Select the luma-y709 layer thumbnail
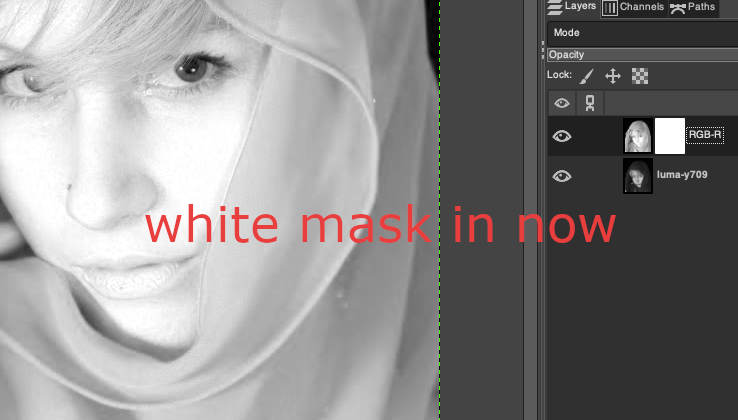 coord(637,176)
